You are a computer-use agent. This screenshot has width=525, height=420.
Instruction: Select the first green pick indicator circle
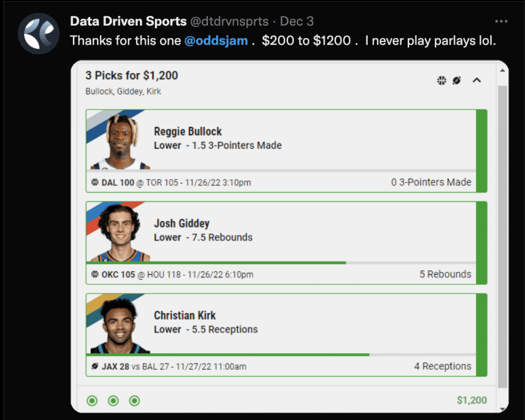coord(92,401)
